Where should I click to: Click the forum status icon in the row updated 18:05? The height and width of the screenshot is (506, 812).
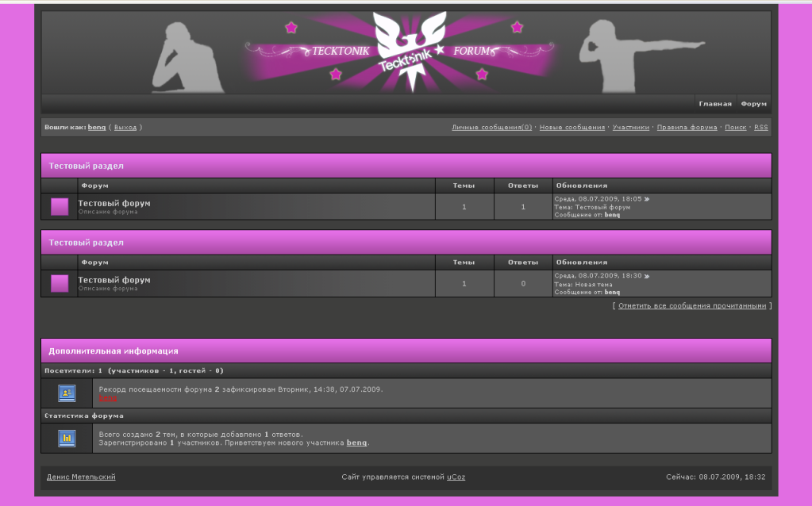coord(60,206)
